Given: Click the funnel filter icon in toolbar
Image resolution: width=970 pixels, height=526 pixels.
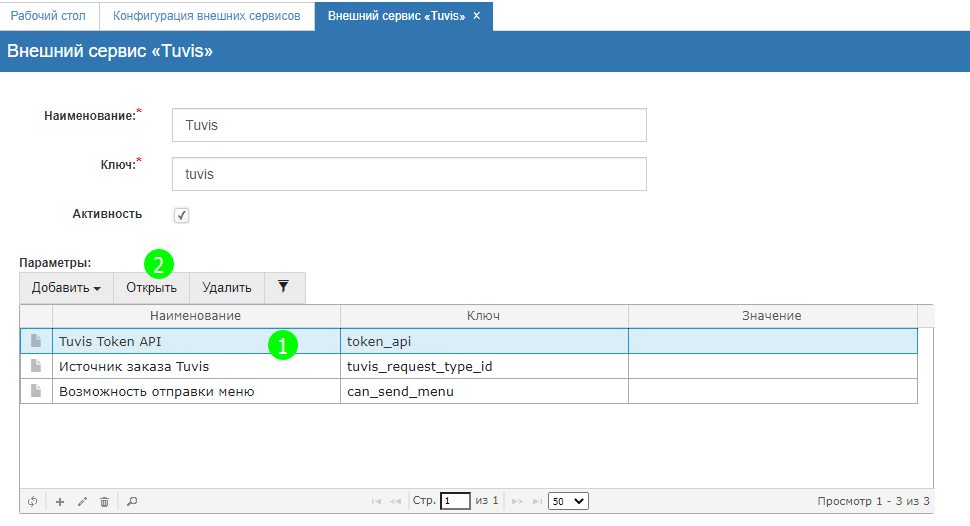Looking at the screenshot, I should pos(284,287).
